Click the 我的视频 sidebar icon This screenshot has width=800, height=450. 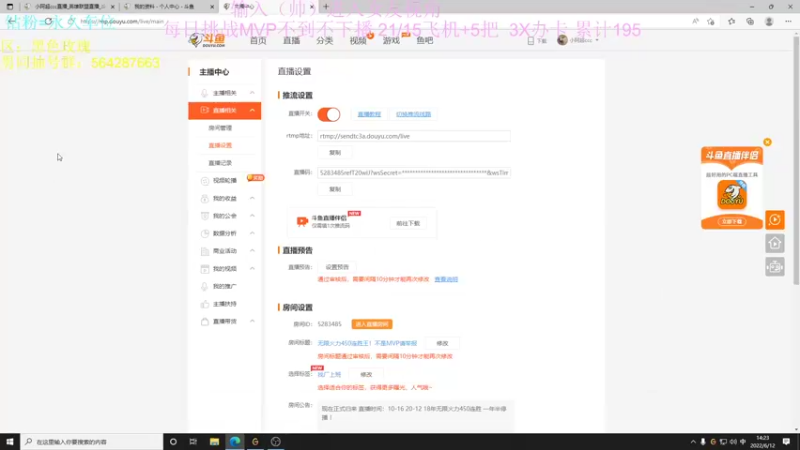coord(205,268)
